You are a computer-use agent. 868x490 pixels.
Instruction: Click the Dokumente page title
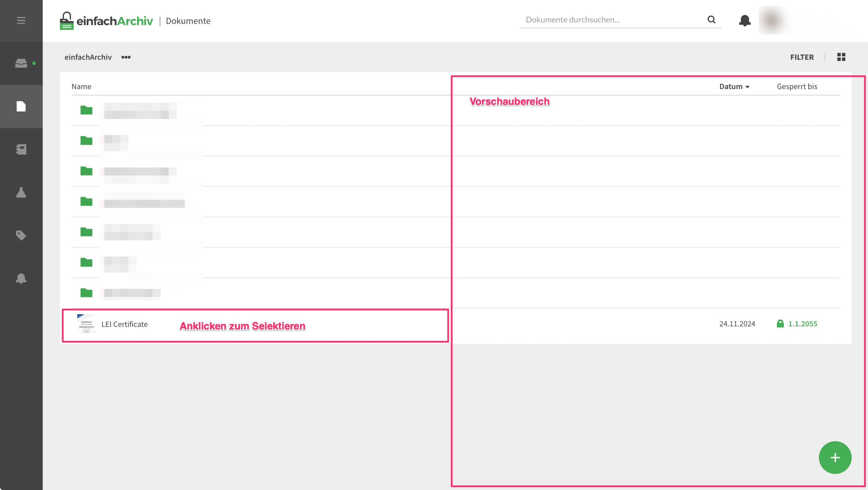coord(188,21)
